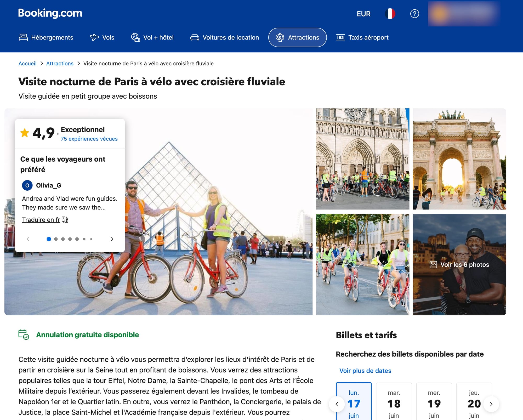Open the Voir plus de dates link
Viewport: 523px width, 420px height.
tap(365, 371)
